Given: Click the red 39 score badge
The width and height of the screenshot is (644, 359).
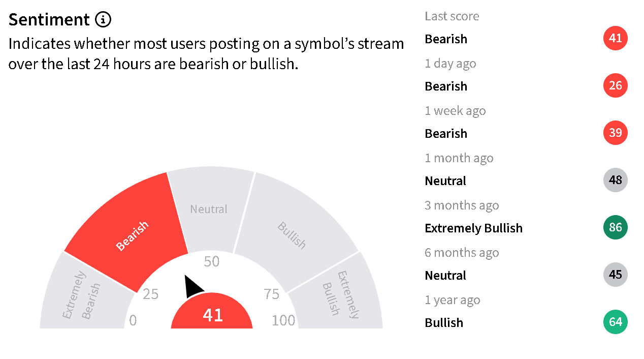Looking at the screenshot, I should pyautogui.click(x=616, y=133).
